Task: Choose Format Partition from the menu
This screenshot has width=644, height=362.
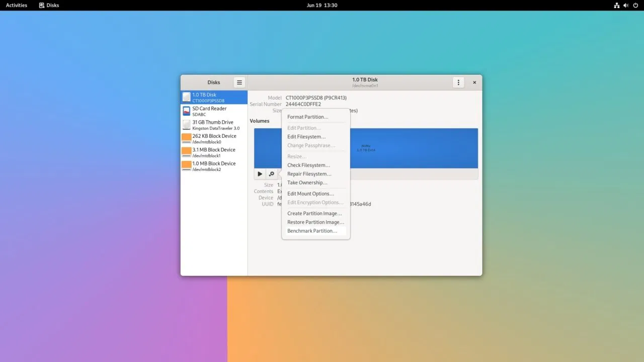Action: point(307,117)
